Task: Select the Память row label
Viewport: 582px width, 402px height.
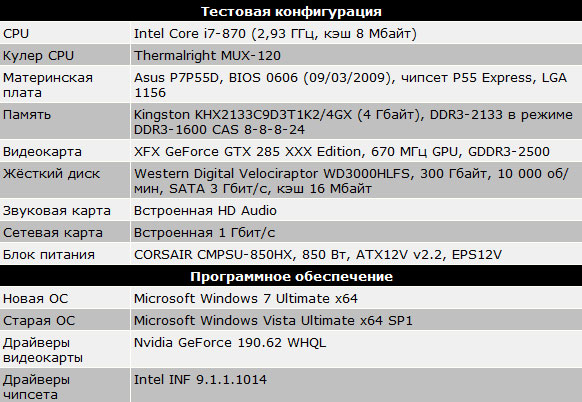Action: pos(27,115)
